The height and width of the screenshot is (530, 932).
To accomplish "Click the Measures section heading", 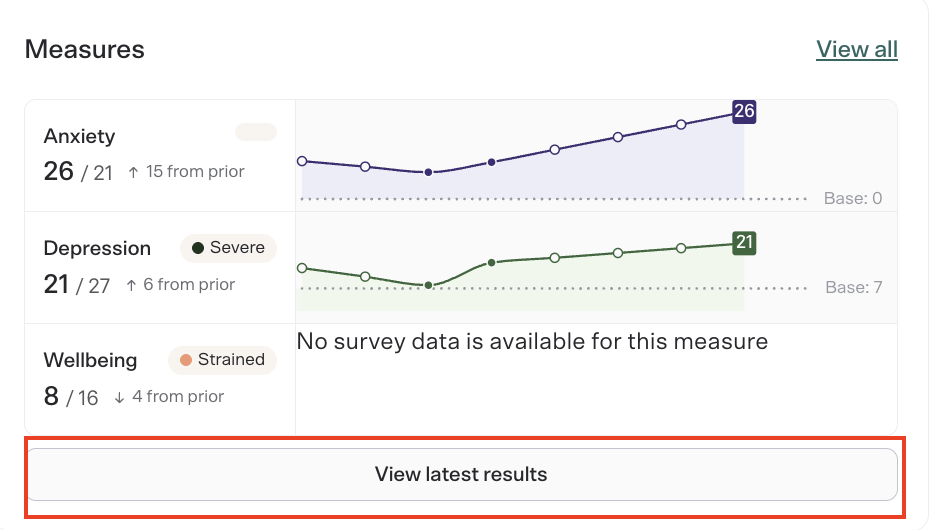I will pyautogui.click(x=84, y=49).
